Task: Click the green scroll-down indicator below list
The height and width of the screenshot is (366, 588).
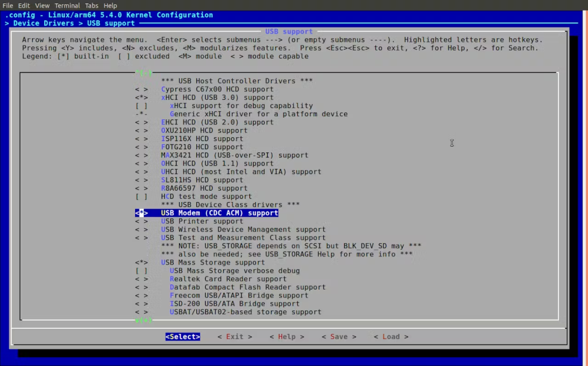Action: click(144, 320)
